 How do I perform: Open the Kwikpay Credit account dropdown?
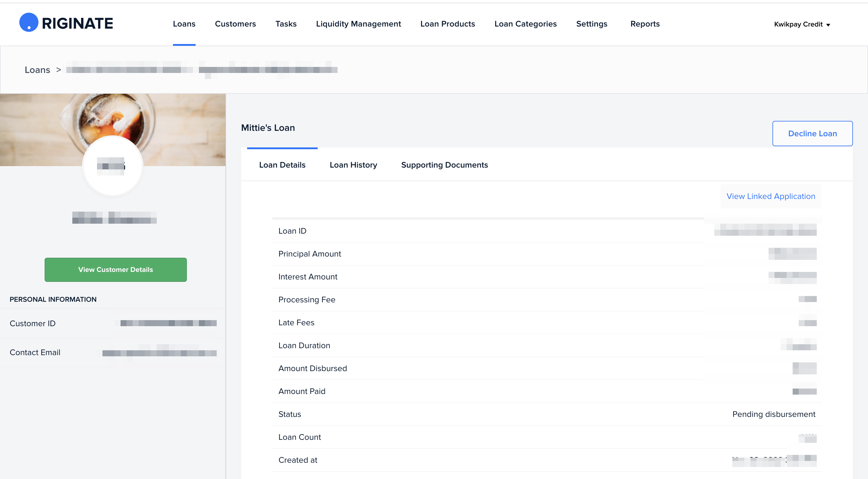tap(802, 24)
